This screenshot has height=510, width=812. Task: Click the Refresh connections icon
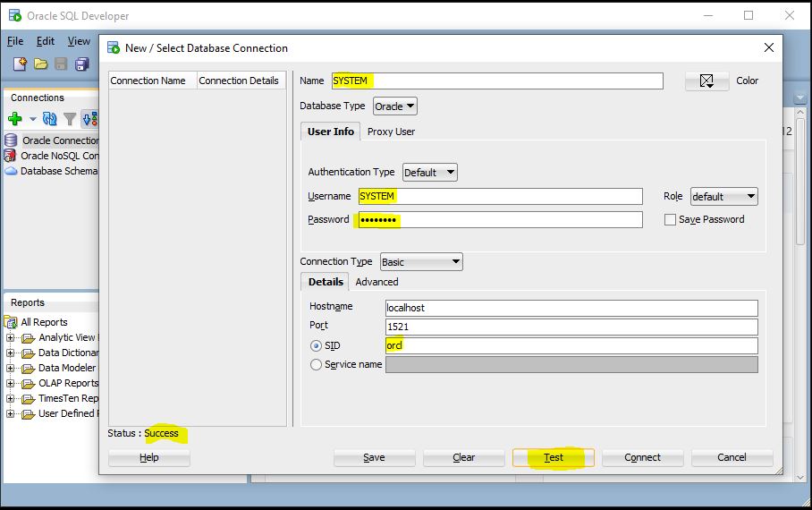50,119
